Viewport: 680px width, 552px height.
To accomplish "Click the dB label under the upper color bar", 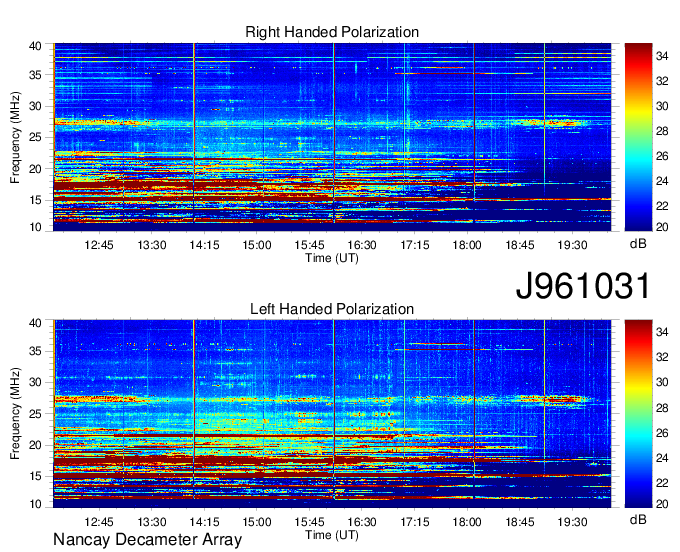I will [638, 244].
